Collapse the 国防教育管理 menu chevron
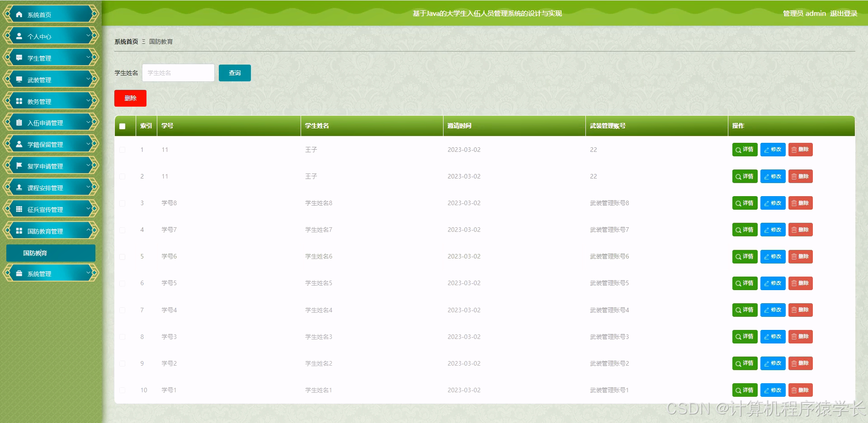The height and width of the screenshot is (423, 868). click(x=89, y=230)
